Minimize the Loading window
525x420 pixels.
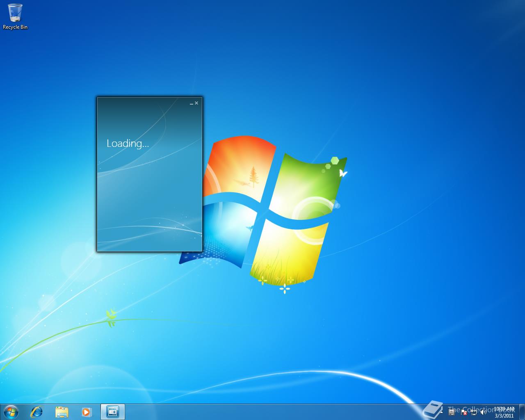pos(192,103)
